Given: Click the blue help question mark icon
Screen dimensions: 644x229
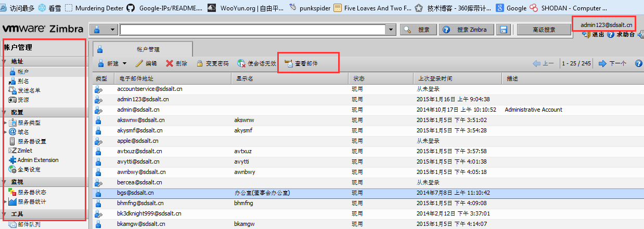Looking at the screenshot, I should (639, 63).
